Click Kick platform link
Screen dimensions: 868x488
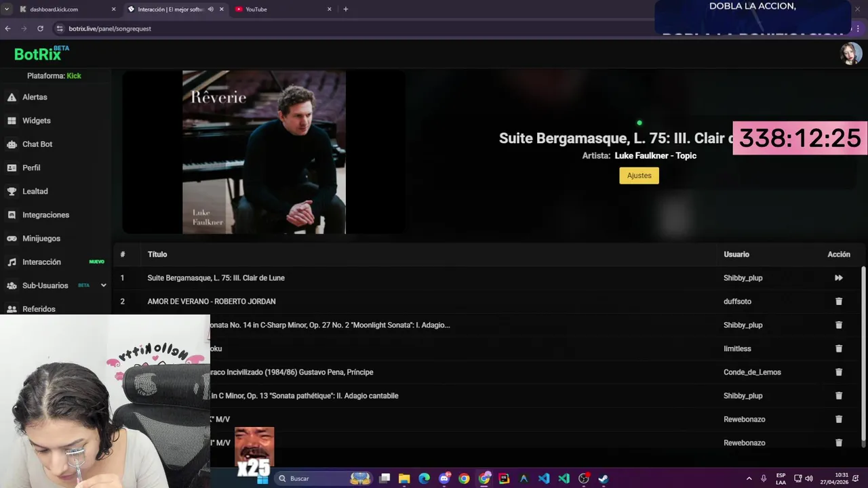coord(74,76)
